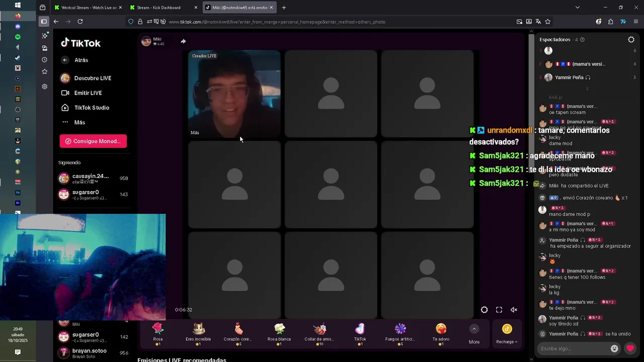Expand the top viewers list
The width and height of the screenshot is (644, 362).
[587, 89]
